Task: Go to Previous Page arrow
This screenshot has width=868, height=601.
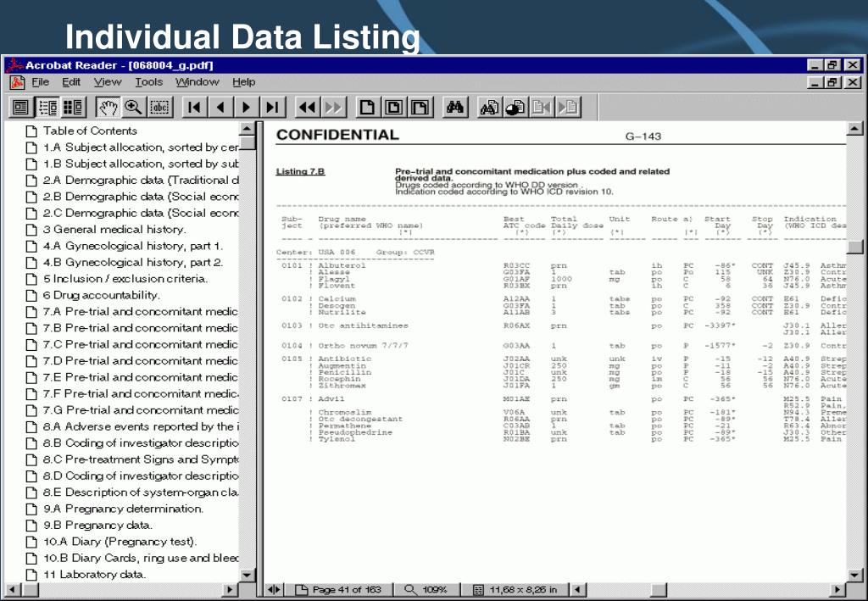Action: pos(221,107)
